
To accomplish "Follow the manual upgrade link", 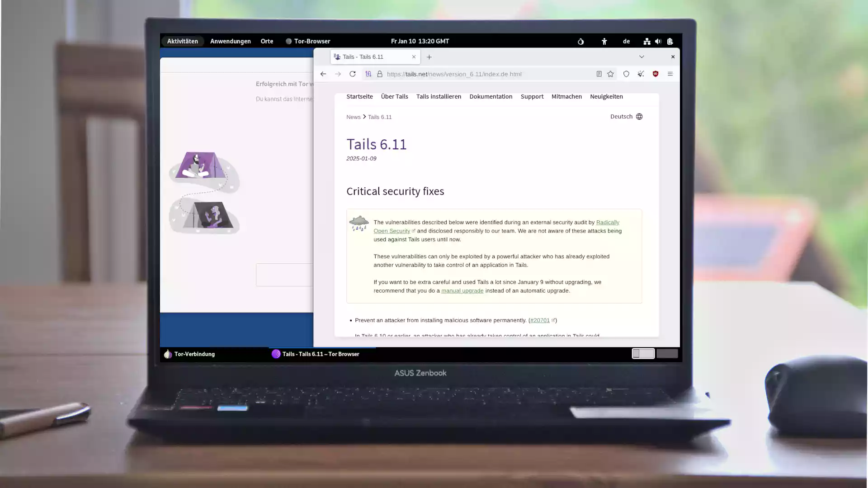I will 462,291.
